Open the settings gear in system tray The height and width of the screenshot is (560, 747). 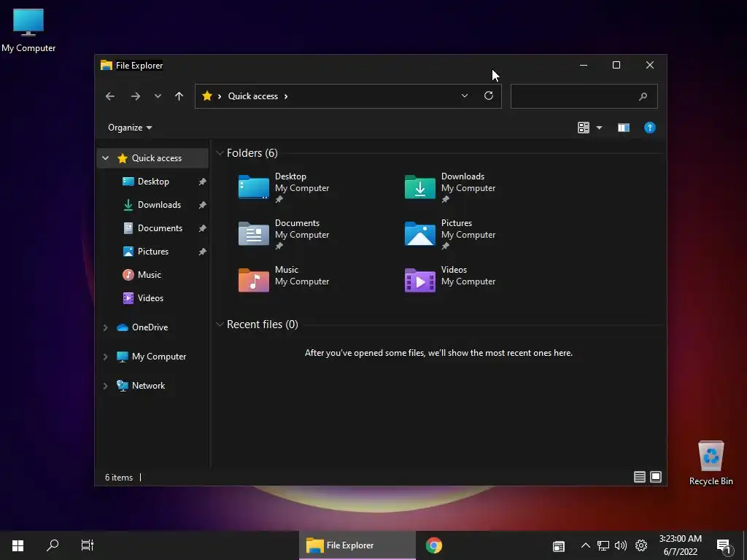click(x=641, y=545)
